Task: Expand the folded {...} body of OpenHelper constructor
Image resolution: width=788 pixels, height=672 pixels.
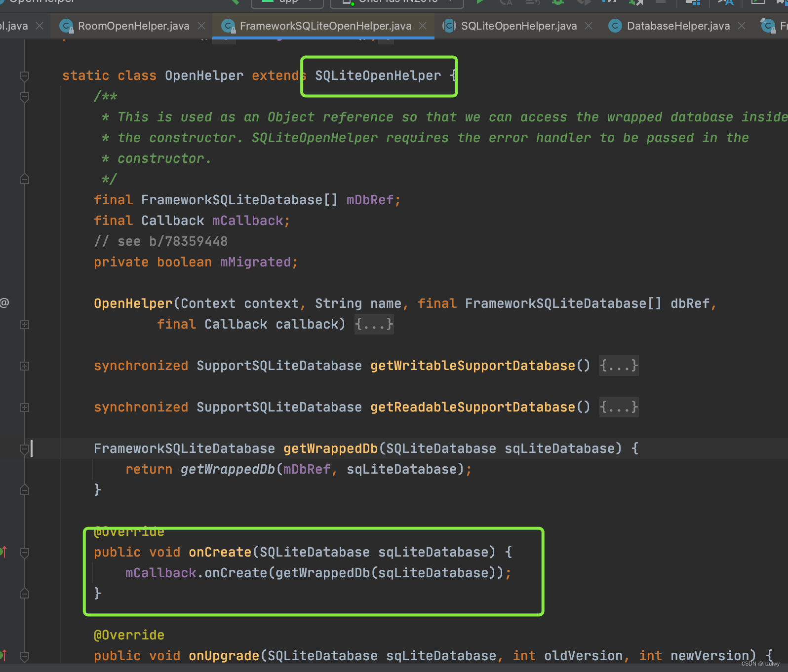Action: [x=374, y=324]
